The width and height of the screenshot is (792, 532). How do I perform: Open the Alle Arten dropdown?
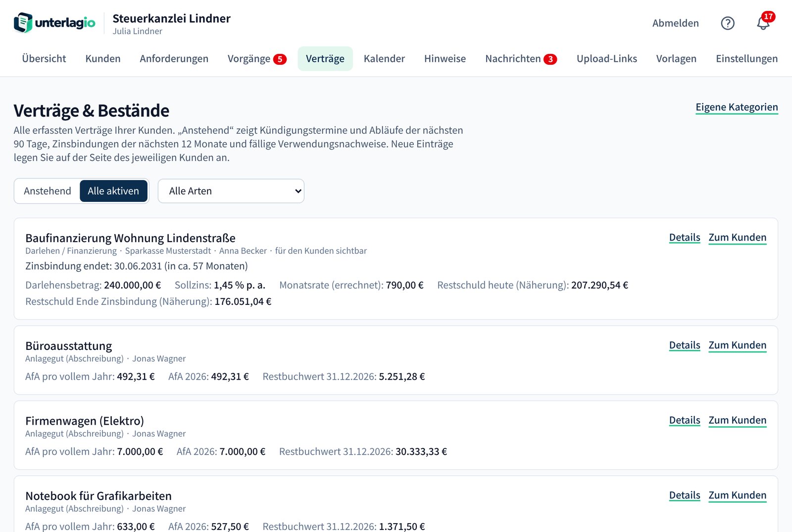[x=231, y=191]
